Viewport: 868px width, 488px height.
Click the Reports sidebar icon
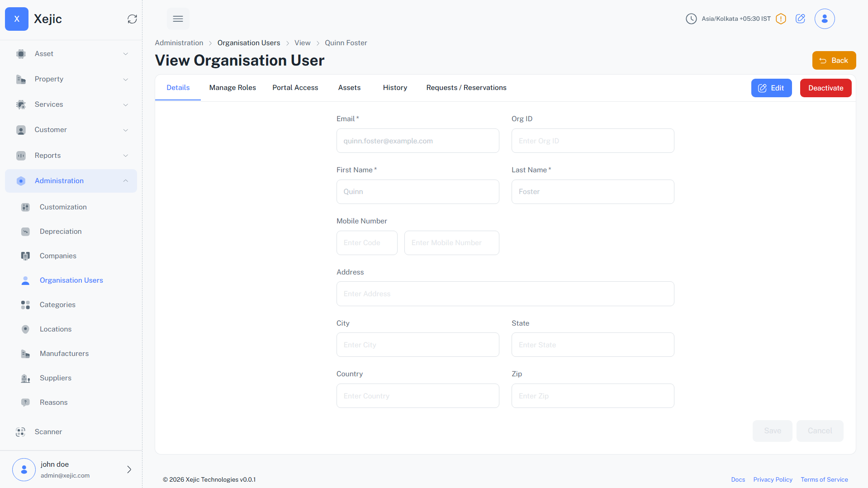click(x=21, y=156)
